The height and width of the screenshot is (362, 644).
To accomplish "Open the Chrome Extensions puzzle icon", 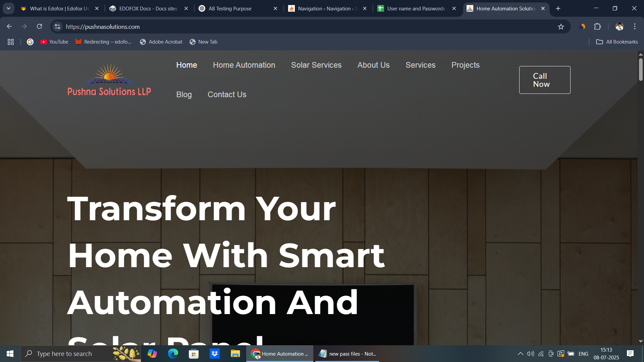I will tap(597, 26).
